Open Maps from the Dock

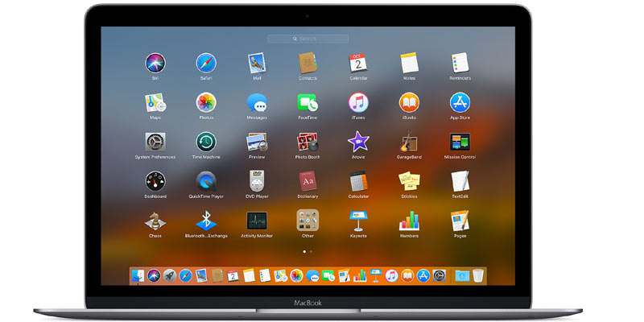coord(280,275)
